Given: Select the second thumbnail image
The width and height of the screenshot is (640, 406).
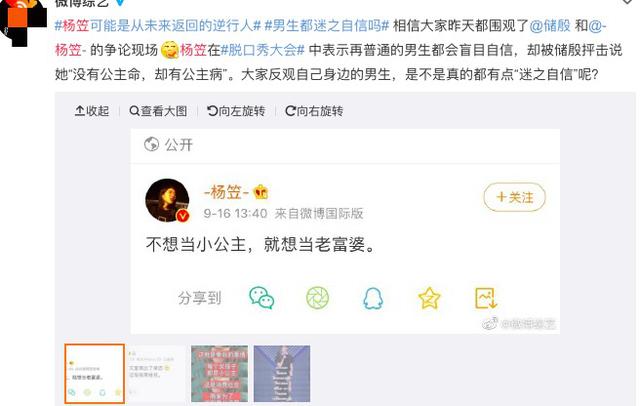Looking at the screenshot, I should [x=157, y=373].
